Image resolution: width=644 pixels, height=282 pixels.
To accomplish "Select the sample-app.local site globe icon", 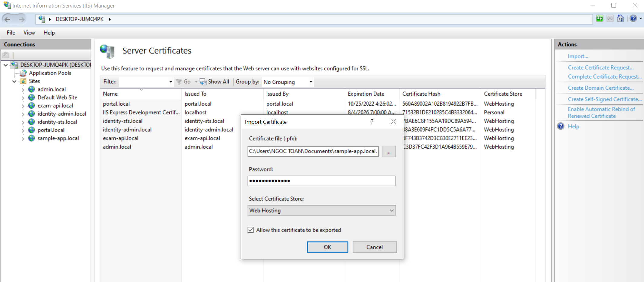I will tap(31, 138).
